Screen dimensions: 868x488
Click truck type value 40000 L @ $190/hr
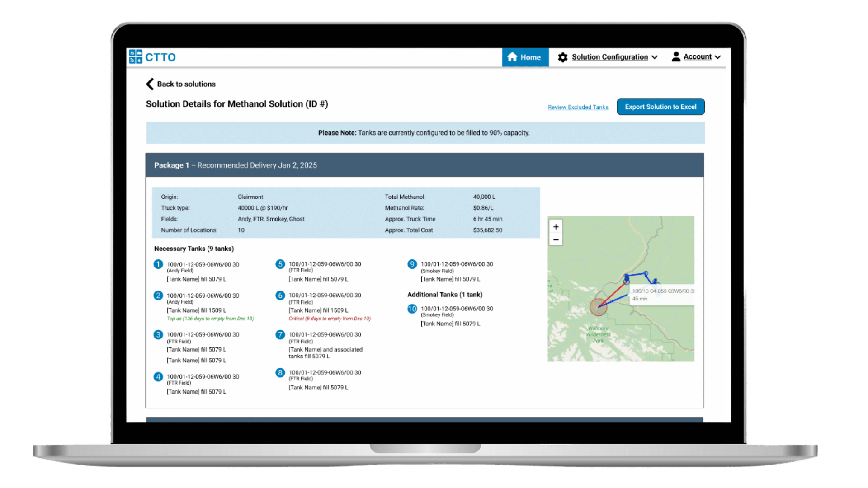[263, 208]
